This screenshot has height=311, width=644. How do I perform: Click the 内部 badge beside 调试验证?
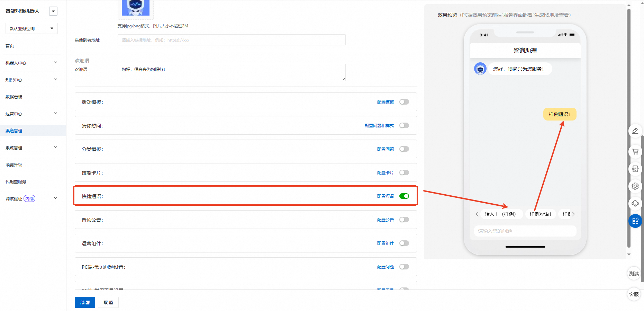coord(29,198)
